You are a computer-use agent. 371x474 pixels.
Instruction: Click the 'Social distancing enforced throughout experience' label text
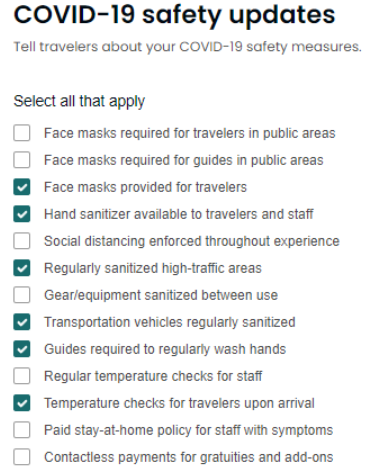pos(192,241)
